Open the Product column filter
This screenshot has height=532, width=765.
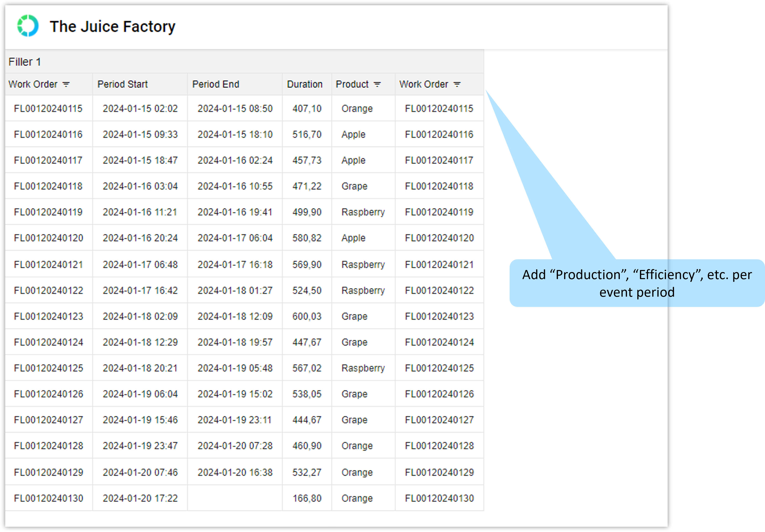pos(377,84)
